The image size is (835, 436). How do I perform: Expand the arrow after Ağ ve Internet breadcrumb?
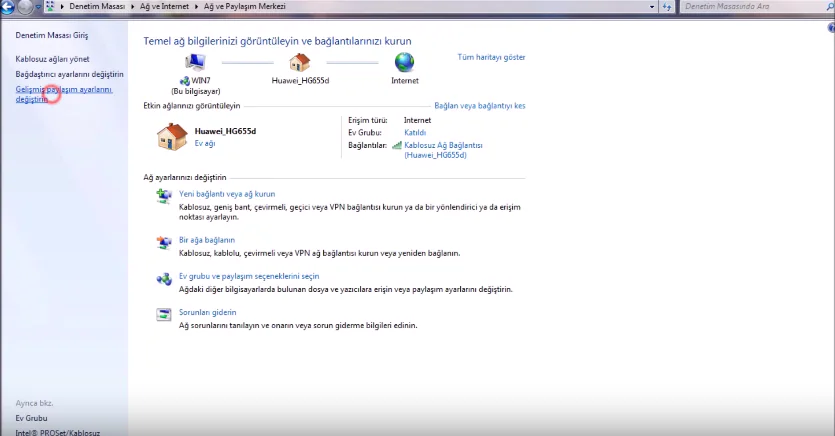pyautogui.click(x=195, y=6)
